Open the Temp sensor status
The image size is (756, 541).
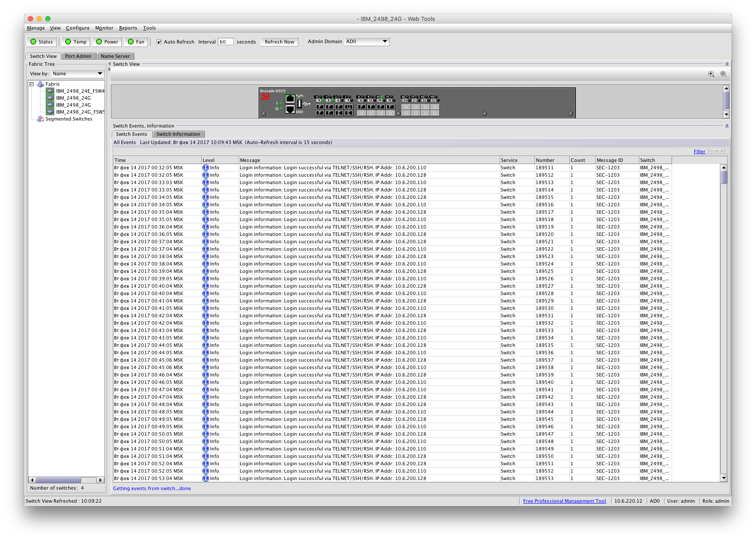tap(76, 42)
